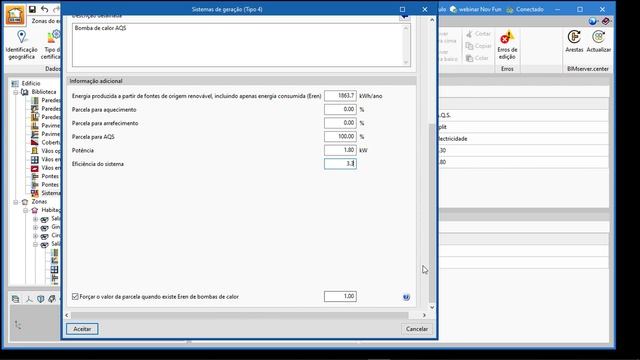The width and height of the screenshot is (640, 360).
Task: Click 'Informação adicional' section header
Action: tap(242, 81)
